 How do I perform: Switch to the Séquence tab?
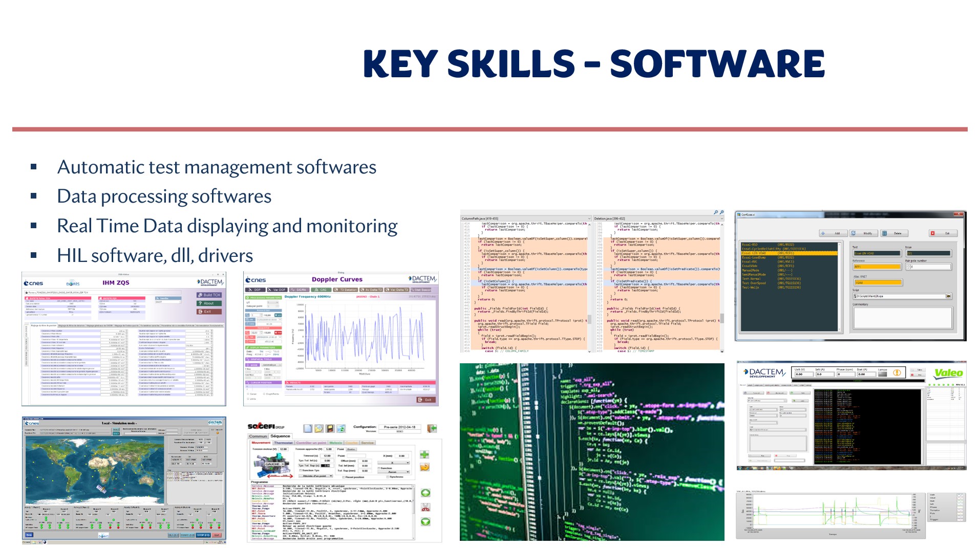(x=280, y=436)
